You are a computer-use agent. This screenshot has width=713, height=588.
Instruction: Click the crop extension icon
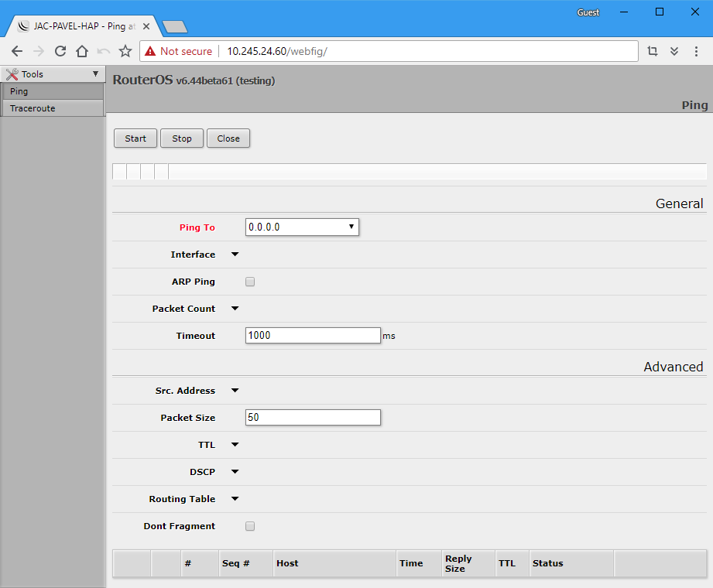653,51
